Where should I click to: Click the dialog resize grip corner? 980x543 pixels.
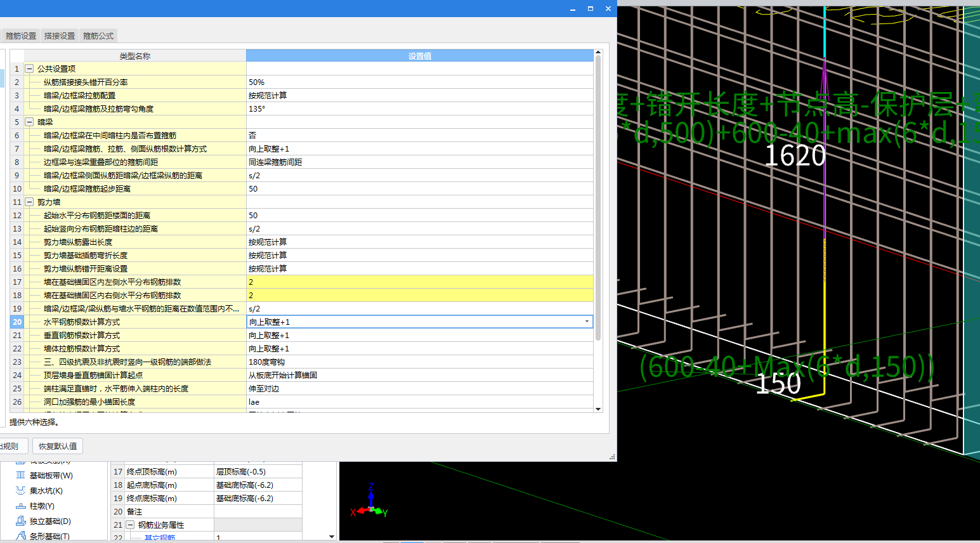(612, 457)
